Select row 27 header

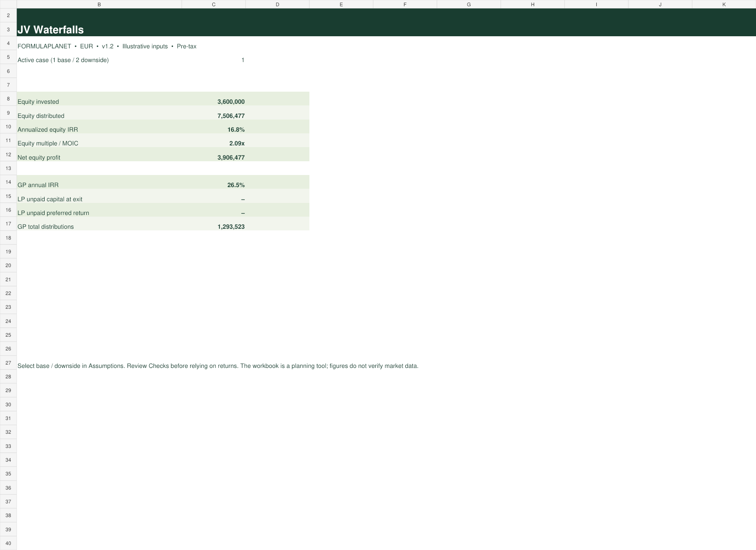tap(8, 363)
